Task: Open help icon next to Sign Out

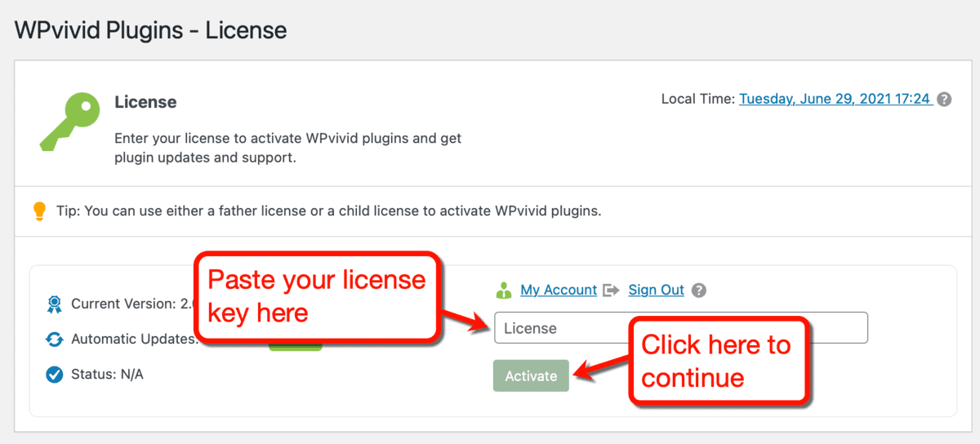Action: pos(698,290)
